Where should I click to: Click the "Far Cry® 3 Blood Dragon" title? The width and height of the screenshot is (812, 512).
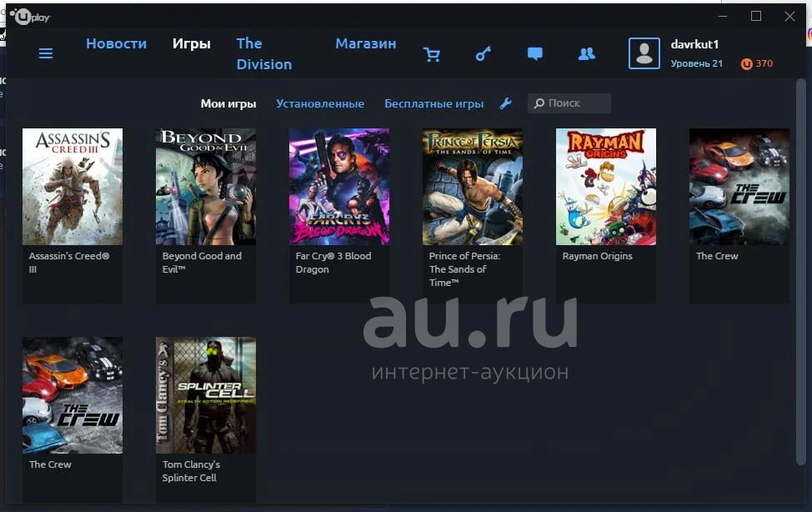pyautogui.click(x=333, y=262)
